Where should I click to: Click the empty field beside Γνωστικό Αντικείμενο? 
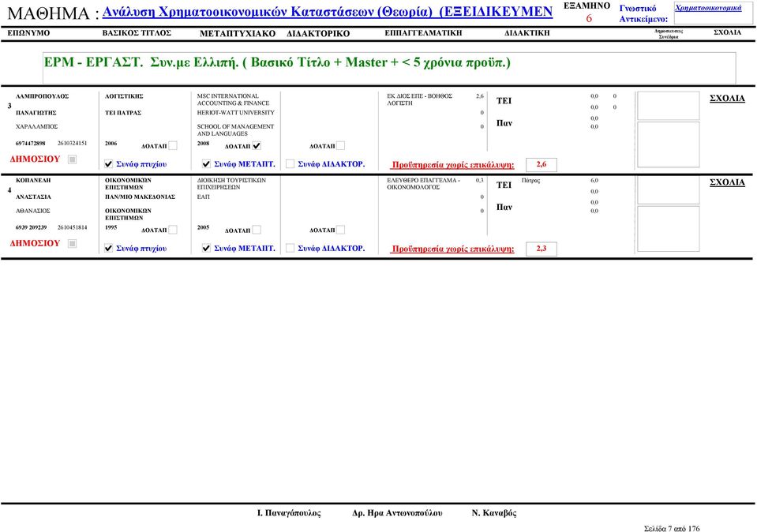pyautogui.click(x=713, y=13)
